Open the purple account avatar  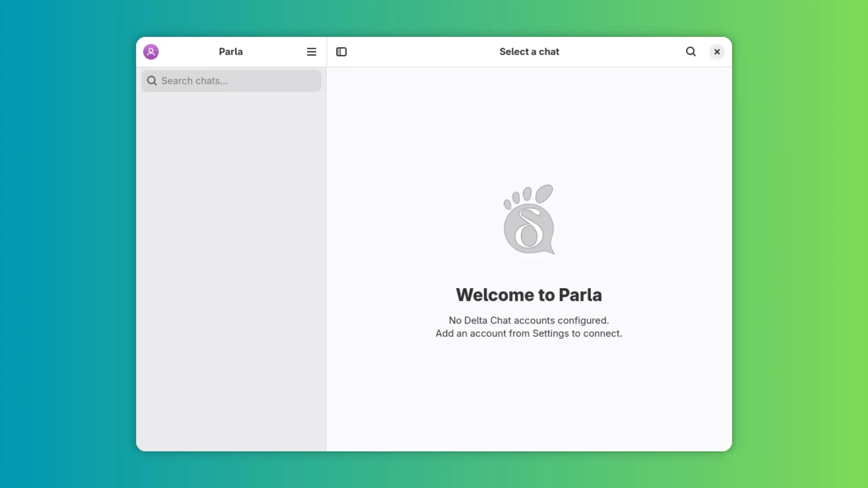click(151, 52)
